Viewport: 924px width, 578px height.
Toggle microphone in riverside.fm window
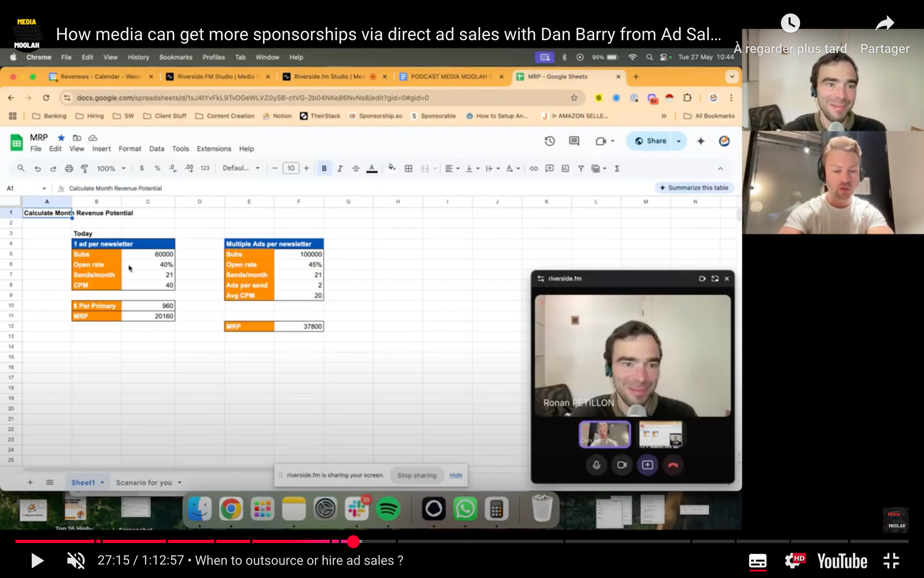tap(596, 465)
